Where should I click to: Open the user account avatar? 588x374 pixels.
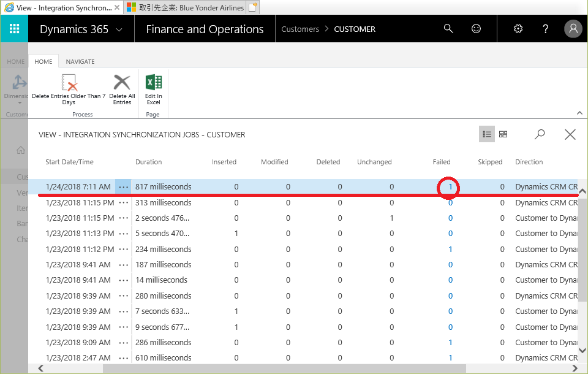coord(573,29)
